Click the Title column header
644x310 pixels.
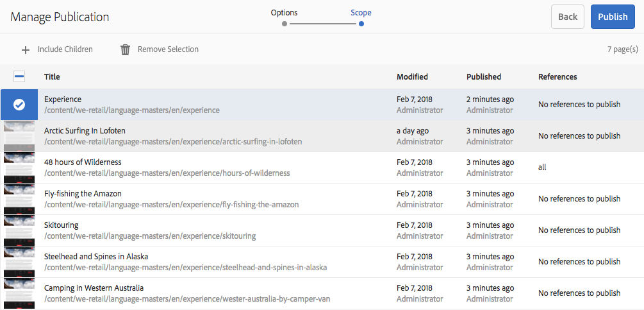click(52, 77)
